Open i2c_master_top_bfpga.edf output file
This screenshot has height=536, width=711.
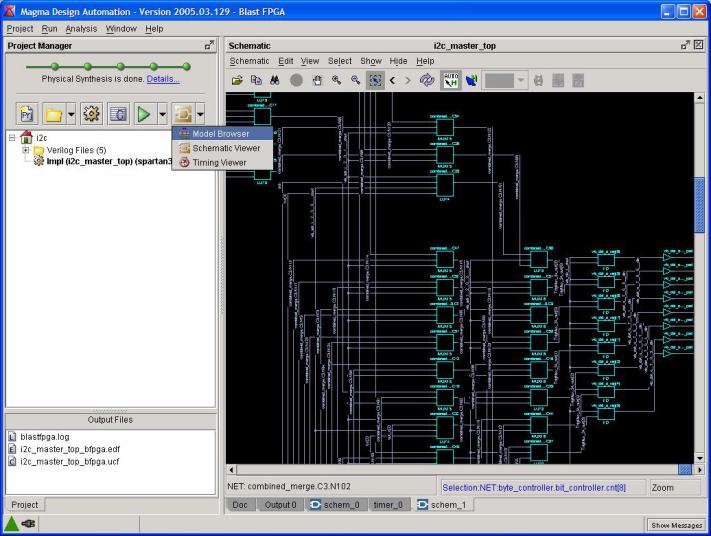click(64, 449)
